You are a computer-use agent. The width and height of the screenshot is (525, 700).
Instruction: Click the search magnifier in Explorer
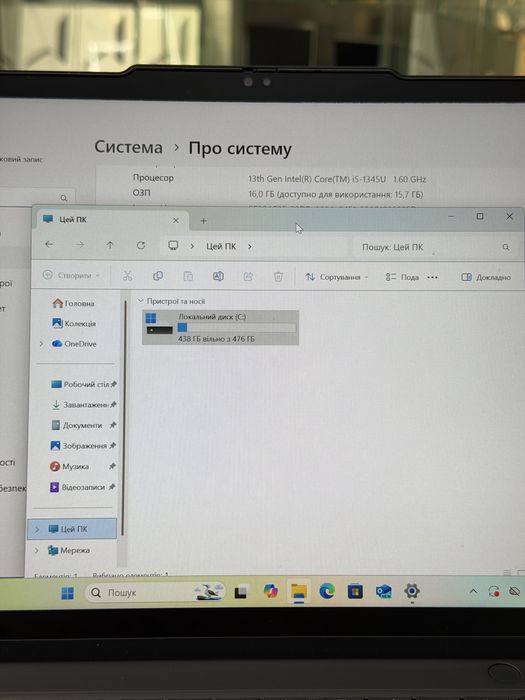[506, 247]
